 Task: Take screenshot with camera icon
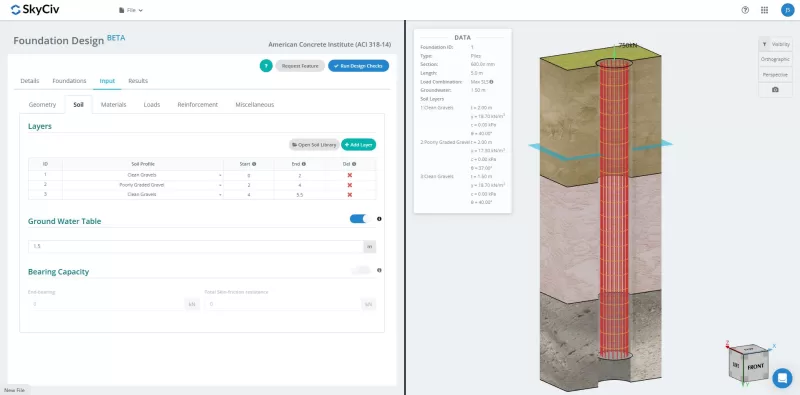775,90
